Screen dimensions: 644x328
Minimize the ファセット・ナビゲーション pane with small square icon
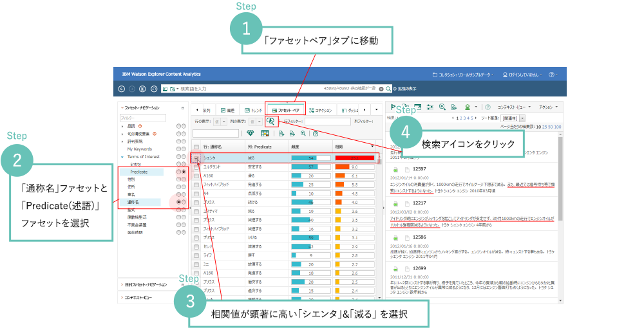coord(183,108)
